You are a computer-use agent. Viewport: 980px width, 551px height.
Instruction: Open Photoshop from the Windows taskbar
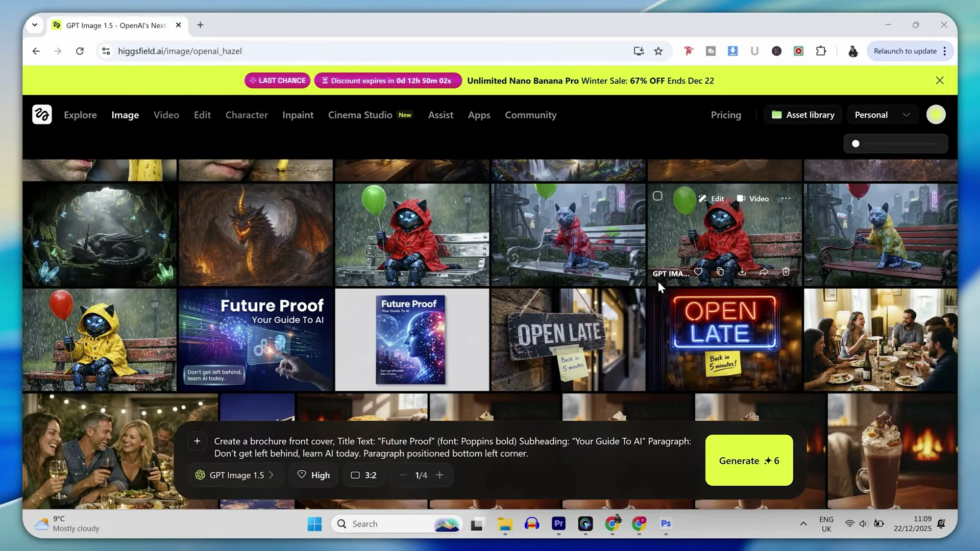pyautogui.click(x=666, y=523)
